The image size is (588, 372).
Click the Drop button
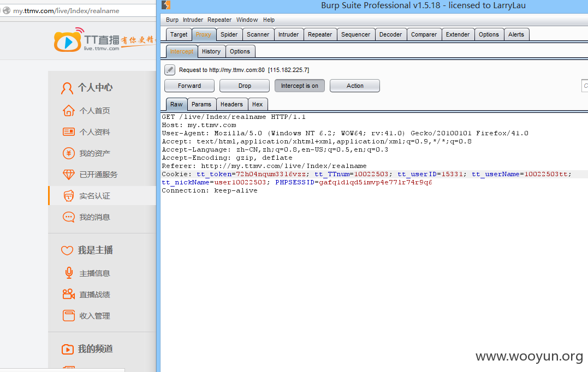click(245, 86)
